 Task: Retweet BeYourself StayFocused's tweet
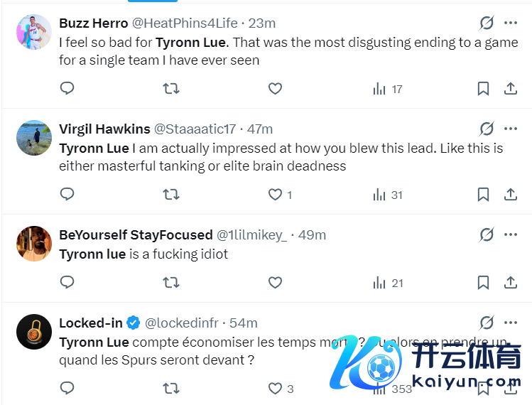click(171, 283)
